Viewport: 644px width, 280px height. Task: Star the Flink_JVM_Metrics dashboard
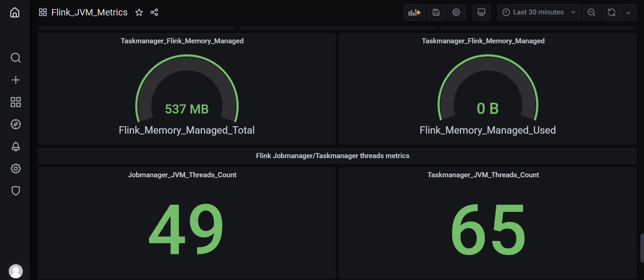(139, 12)
